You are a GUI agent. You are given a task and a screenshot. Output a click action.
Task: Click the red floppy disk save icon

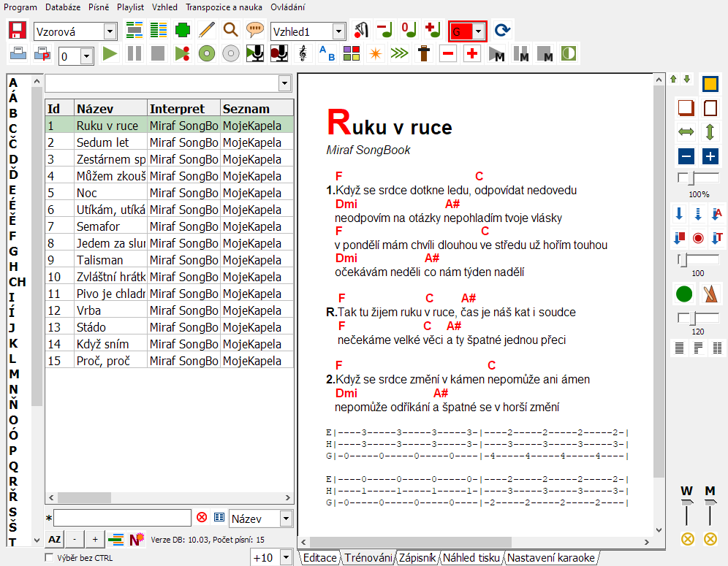tap(18, 31)
